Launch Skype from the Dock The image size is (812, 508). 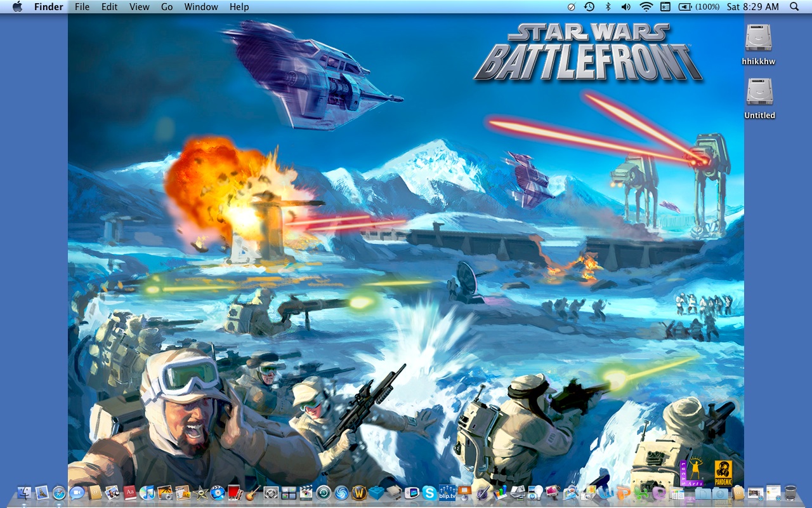[x=429, y=493]
